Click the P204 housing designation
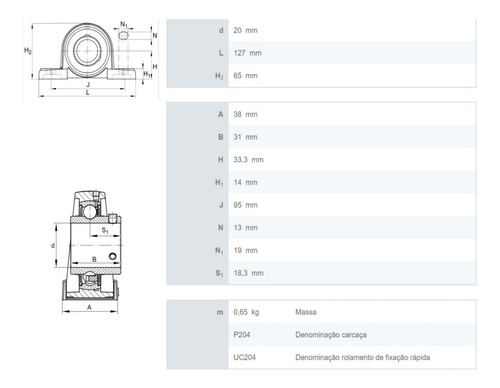 (x=242, y=335)
